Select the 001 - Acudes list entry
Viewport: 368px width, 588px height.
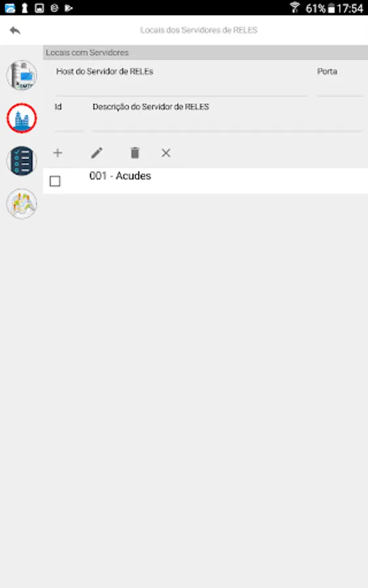coord(205,181)
